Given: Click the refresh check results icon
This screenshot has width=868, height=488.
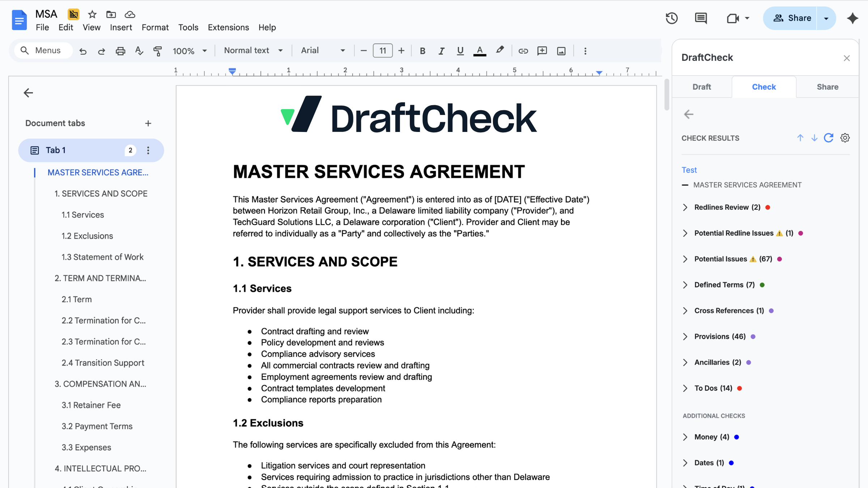Looking at the screenshot, I should (829, 138).
